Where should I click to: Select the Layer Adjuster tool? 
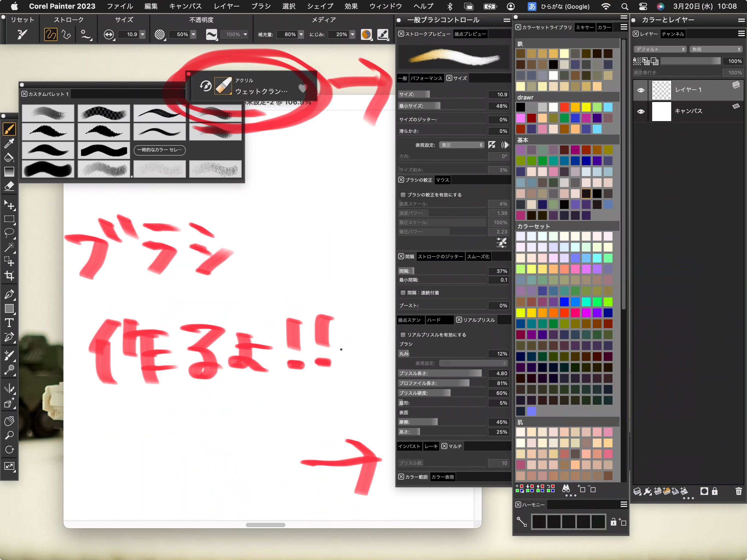click(9, 205)
